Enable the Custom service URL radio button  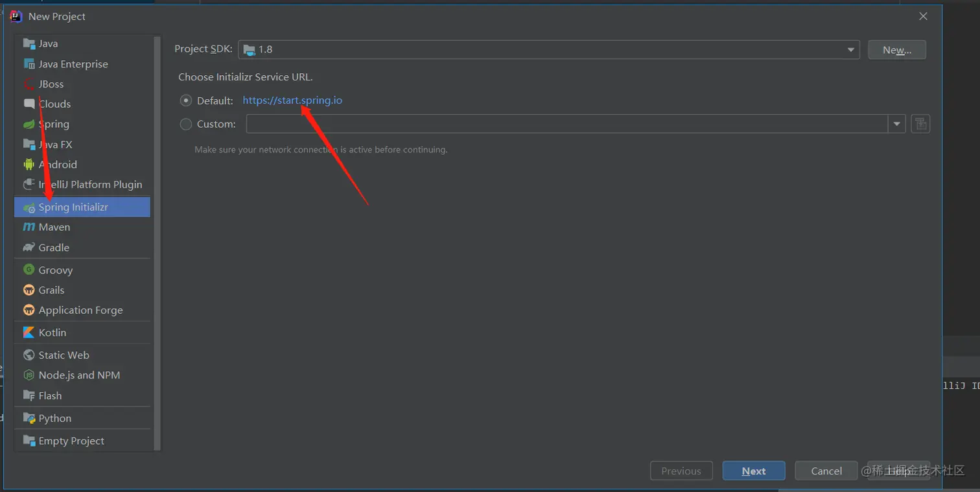click(186, 124)
